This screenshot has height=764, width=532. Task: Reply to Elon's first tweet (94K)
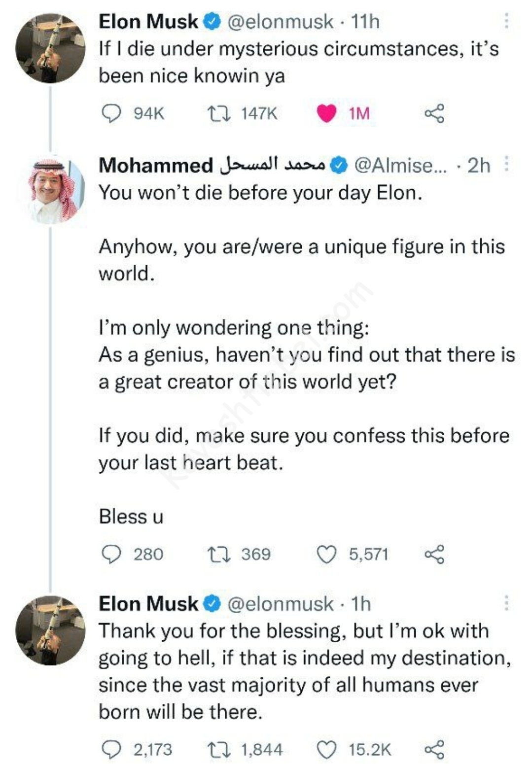pyautogui.click(x=111, y=113)
